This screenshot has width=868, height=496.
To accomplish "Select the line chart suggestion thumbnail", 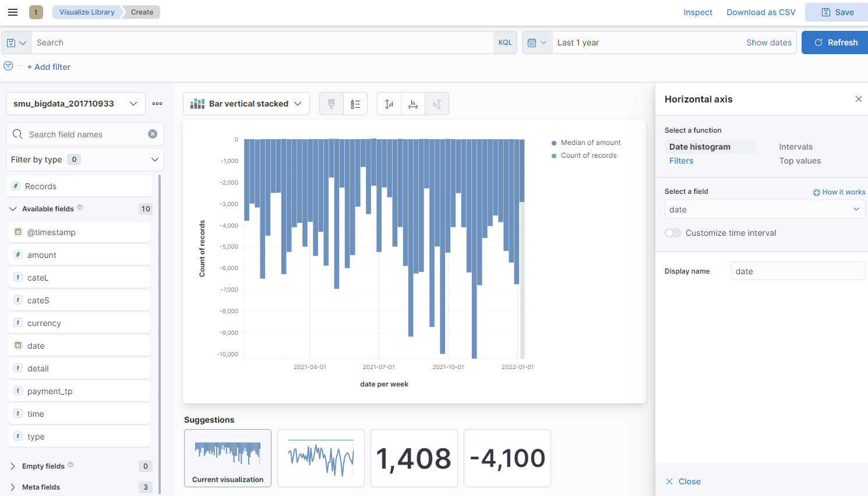I will tap(321, 458).
